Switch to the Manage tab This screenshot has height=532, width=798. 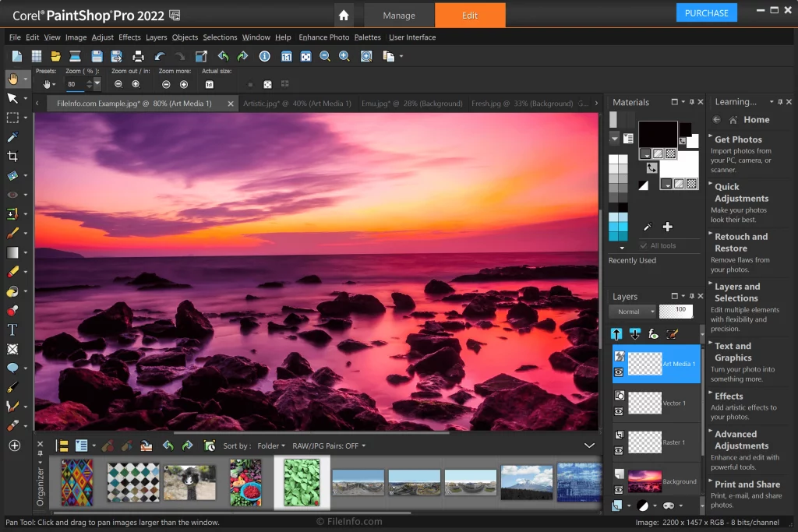(398, 15)
